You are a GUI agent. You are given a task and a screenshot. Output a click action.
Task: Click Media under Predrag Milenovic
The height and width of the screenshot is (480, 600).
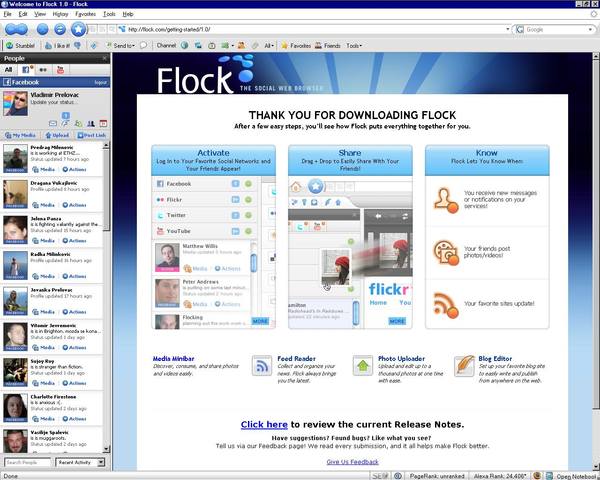coord(44,170)
